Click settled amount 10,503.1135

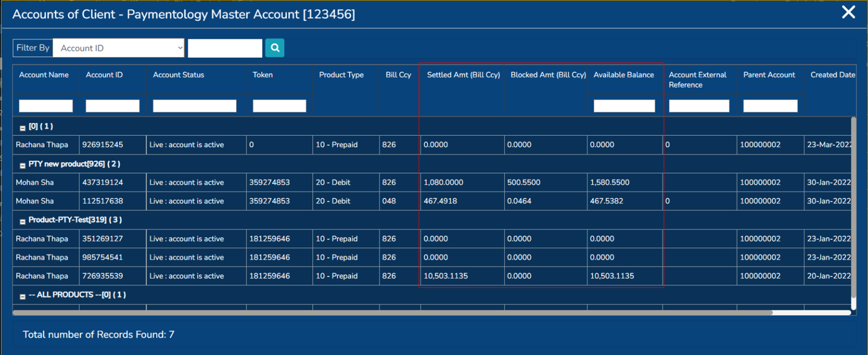[x=446, y=276]
